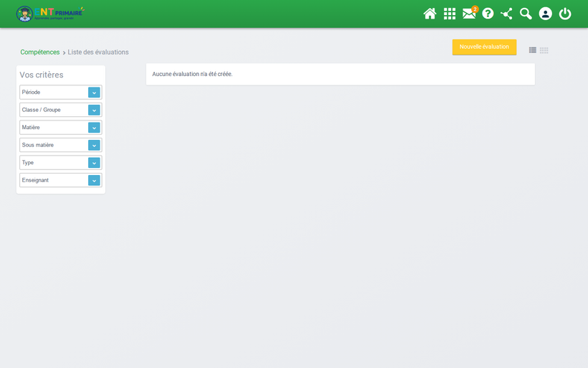The image size is (588, 368).
Task: Switch to list view icon
Action: (533, 50)
